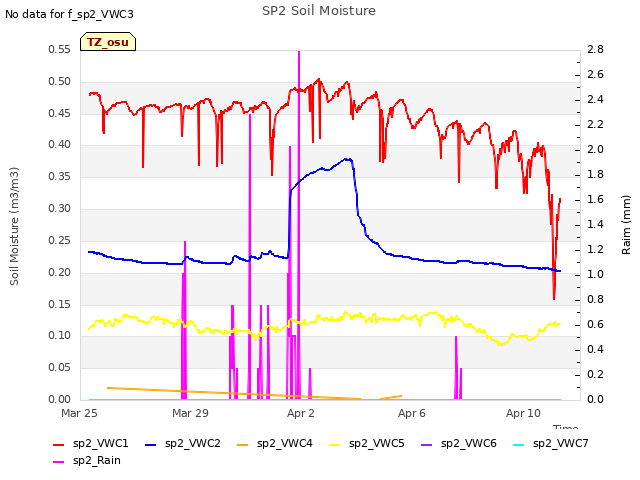Click the Mar 29 x-axis tick label
Image resolution: width=640 pixels, height=480 pixels.
tap(190, 413)
